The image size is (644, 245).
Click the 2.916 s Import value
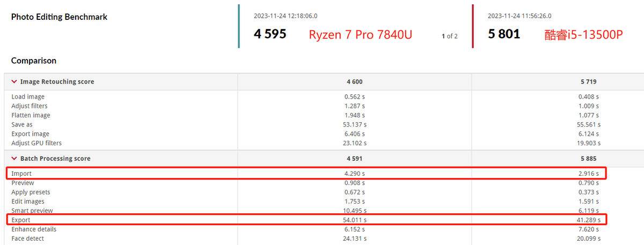click(x=589, y=174)
